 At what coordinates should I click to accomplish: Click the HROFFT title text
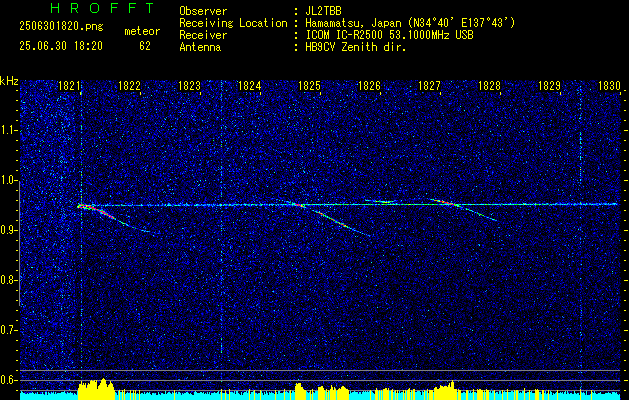pos(102,8)
